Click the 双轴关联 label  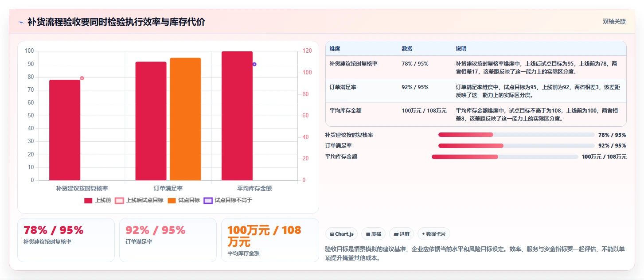[x=614, y=21]
